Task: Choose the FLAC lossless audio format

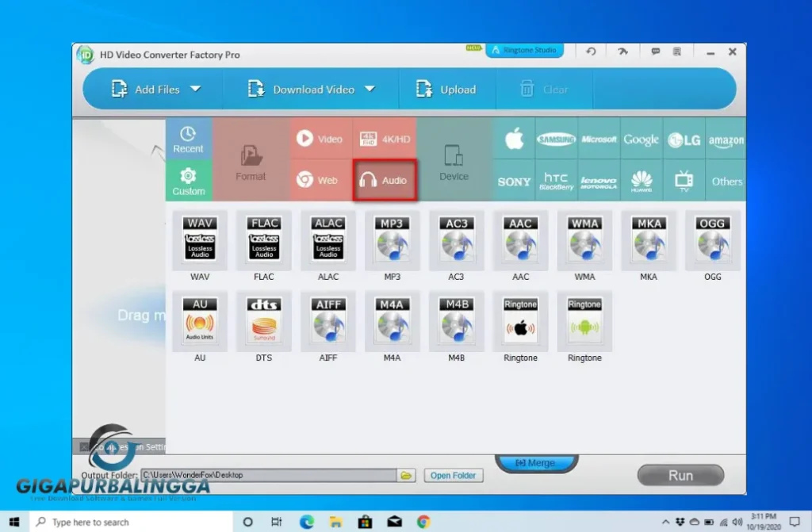Action: tap(264, 242)
